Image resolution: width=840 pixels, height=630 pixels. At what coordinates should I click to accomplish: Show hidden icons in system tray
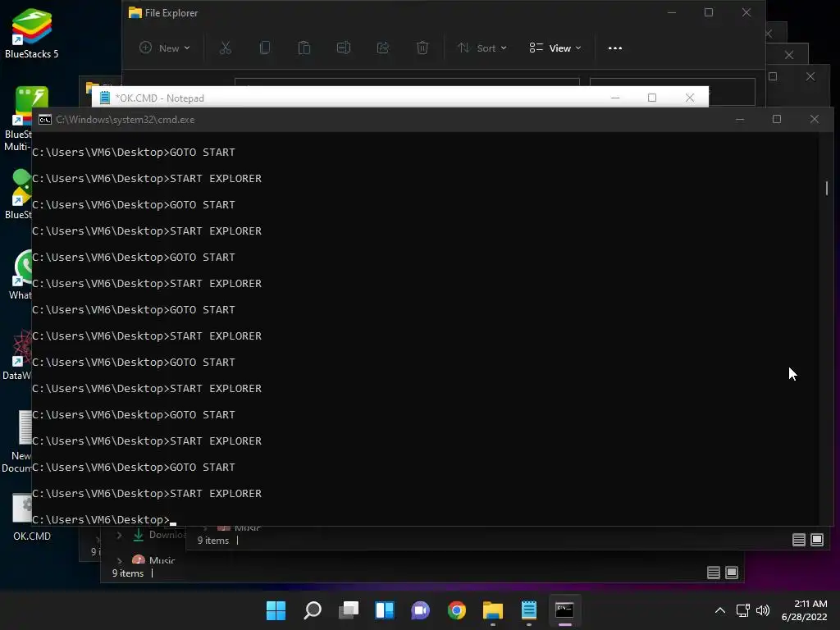point(720,610)
